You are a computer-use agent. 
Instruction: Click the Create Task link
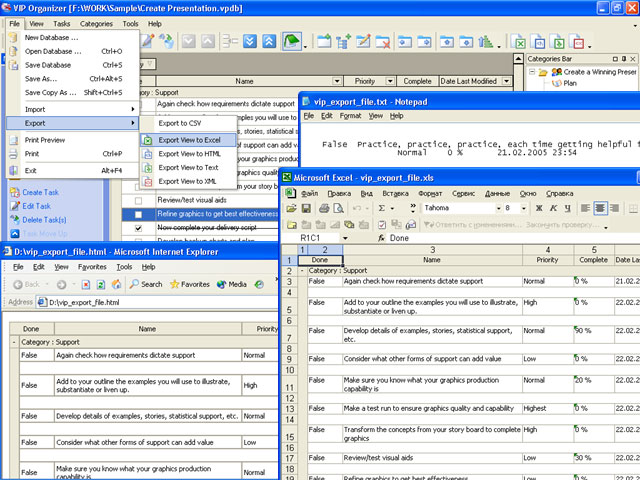[x=41, y=193]
